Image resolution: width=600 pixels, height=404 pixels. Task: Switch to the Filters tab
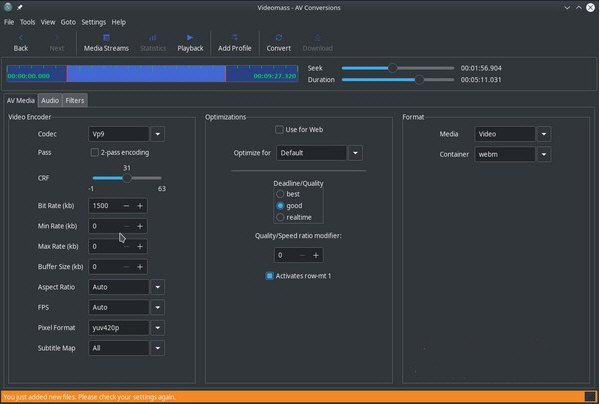75,100
